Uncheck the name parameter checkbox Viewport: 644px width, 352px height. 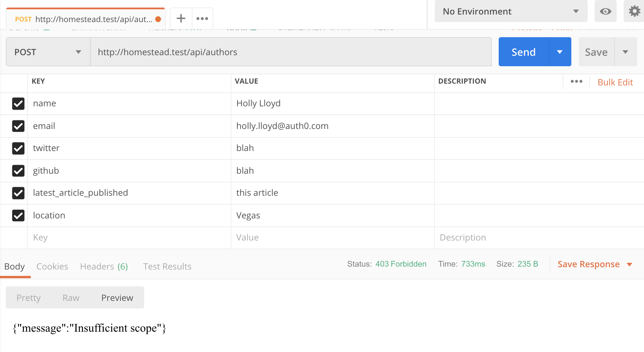(x=18, y=104)
